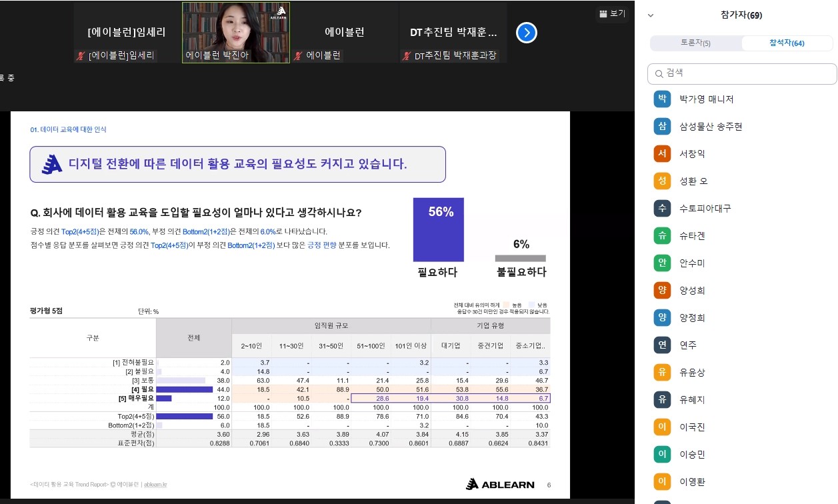Click muted mic icon on 에이블런 tile

299,56
